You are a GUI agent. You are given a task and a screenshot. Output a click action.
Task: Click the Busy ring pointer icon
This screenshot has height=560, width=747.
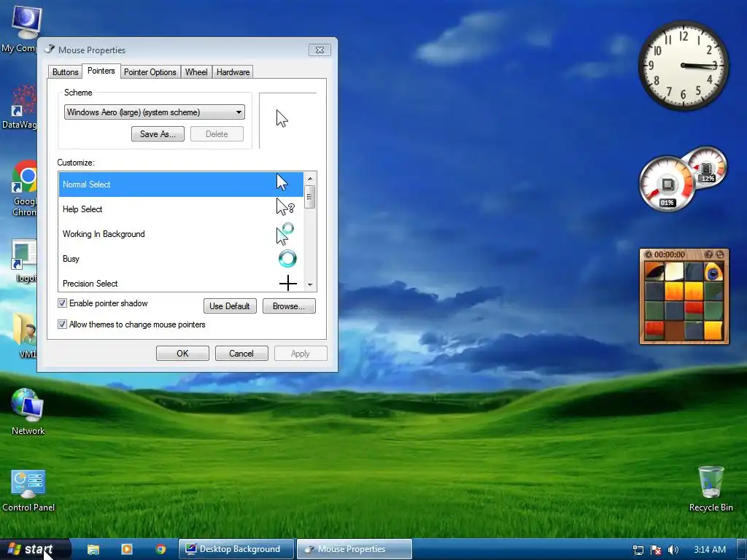pos(287,259)
